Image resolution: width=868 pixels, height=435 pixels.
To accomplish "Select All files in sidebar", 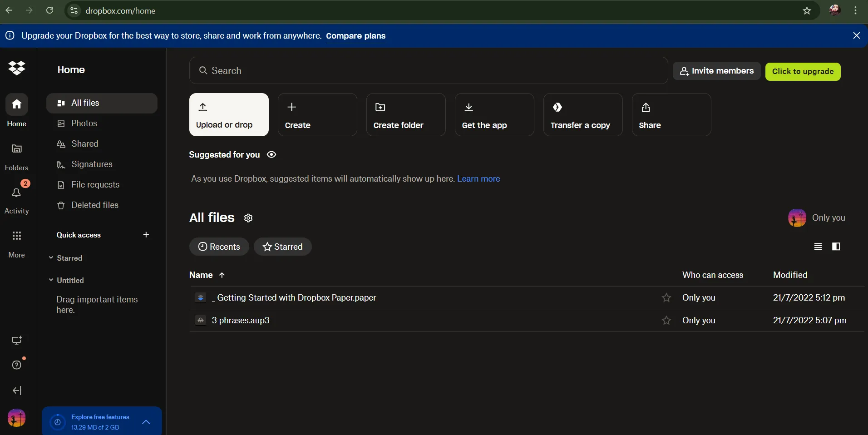I will coord(102,103).
